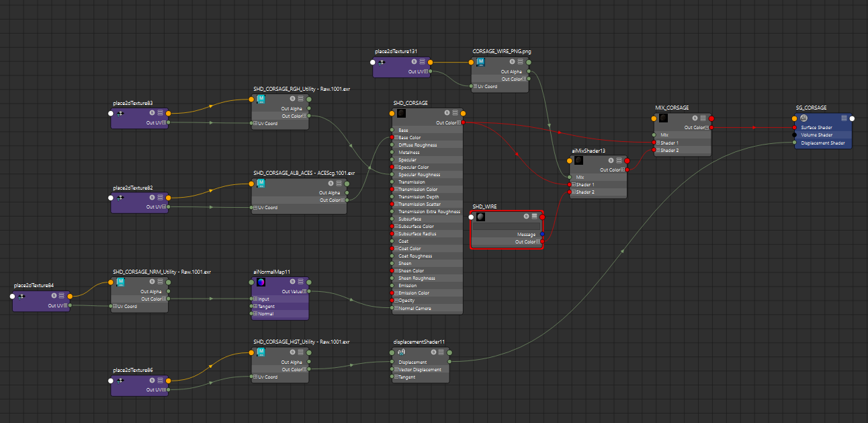Toggle solo on aiMixShader13 node
Screen dimensions: 868x423
point(611,161)
